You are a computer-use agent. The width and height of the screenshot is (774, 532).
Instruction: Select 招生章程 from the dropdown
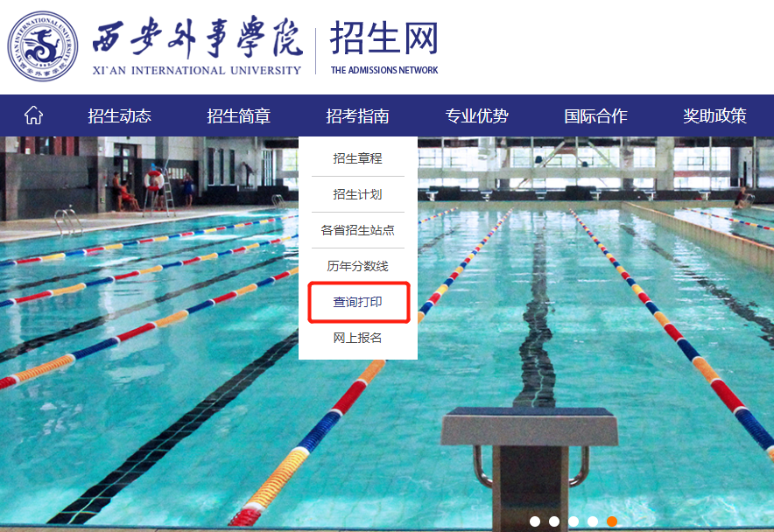tap(358, 158)
